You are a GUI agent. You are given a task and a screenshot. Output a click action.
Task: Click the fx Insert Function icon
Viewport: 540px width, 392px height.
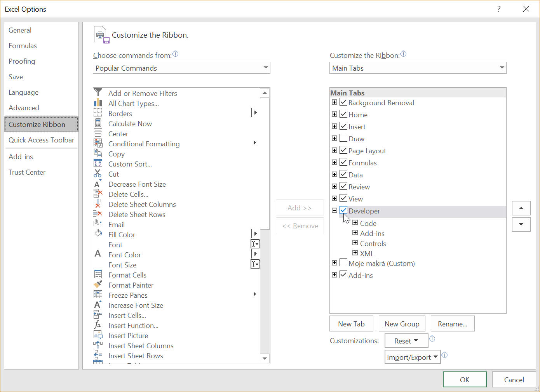(x=98, y=325)
